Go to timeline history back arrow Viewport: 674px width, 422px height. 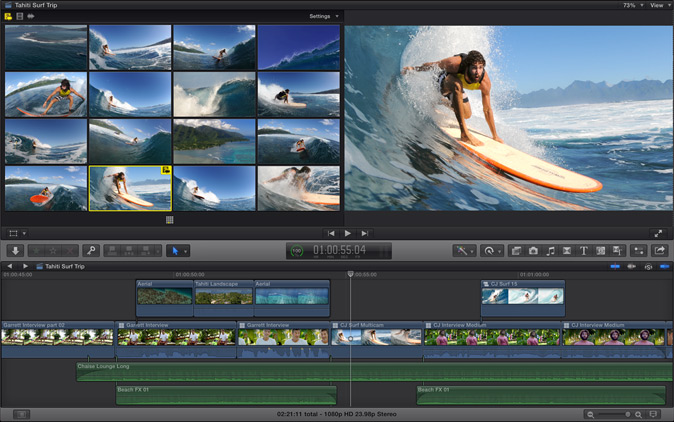pos(9,267)
